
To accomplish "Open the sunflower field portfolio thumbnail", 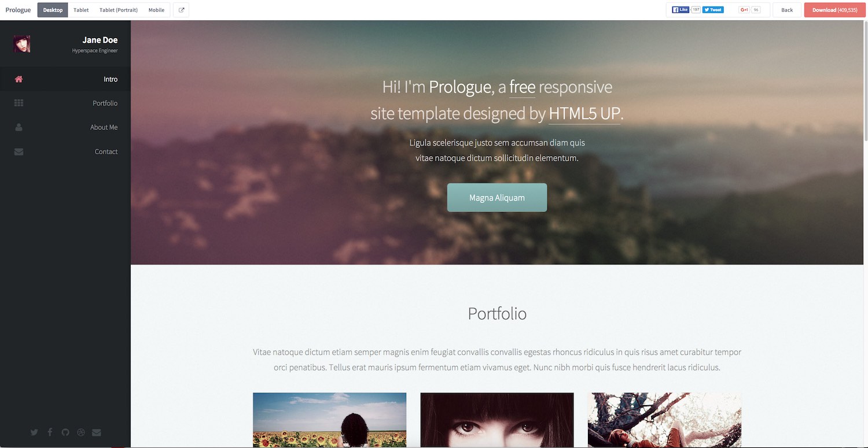I will pos(329,420).
